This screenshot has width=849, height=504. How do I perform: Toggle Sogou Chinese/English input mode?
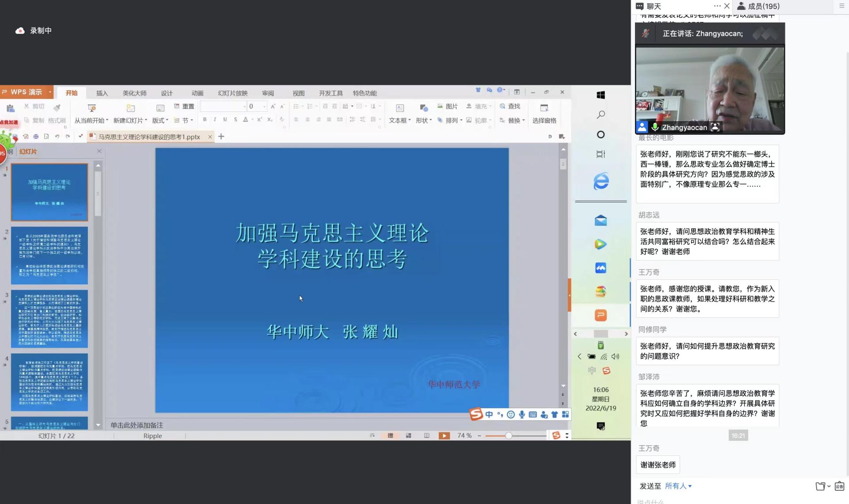pos(489,414)
